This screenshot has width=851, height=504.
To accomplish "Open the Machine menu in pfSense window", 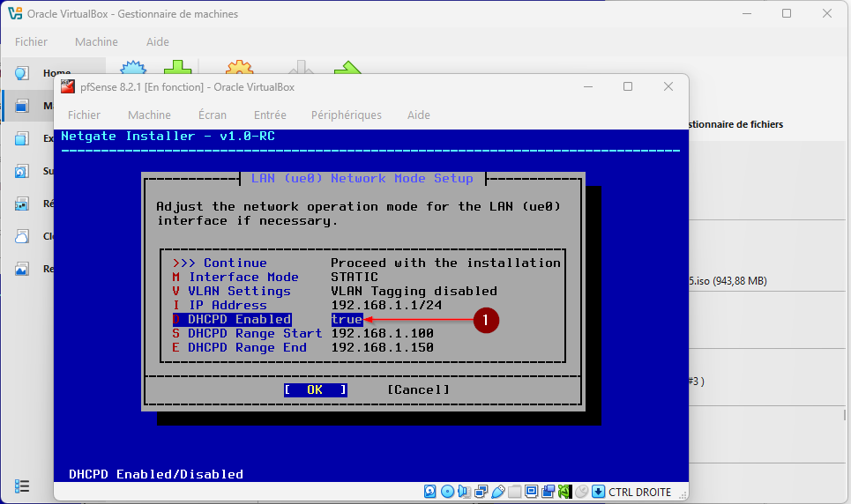I will point(149,115).
